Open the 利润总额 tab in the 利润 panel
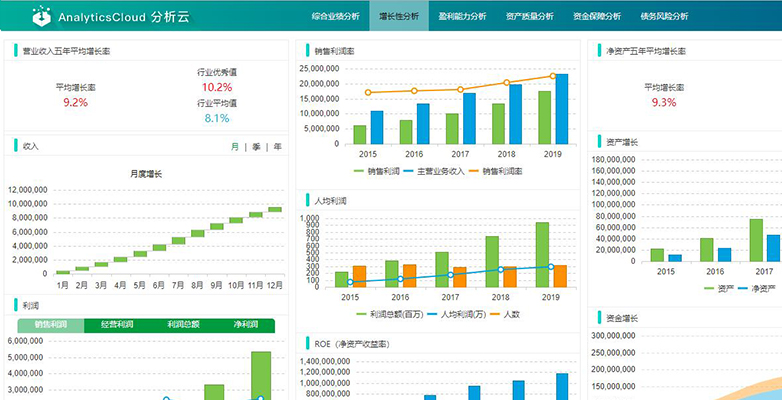The width and height of the screenshot is (782, 400). pos(183,325)
